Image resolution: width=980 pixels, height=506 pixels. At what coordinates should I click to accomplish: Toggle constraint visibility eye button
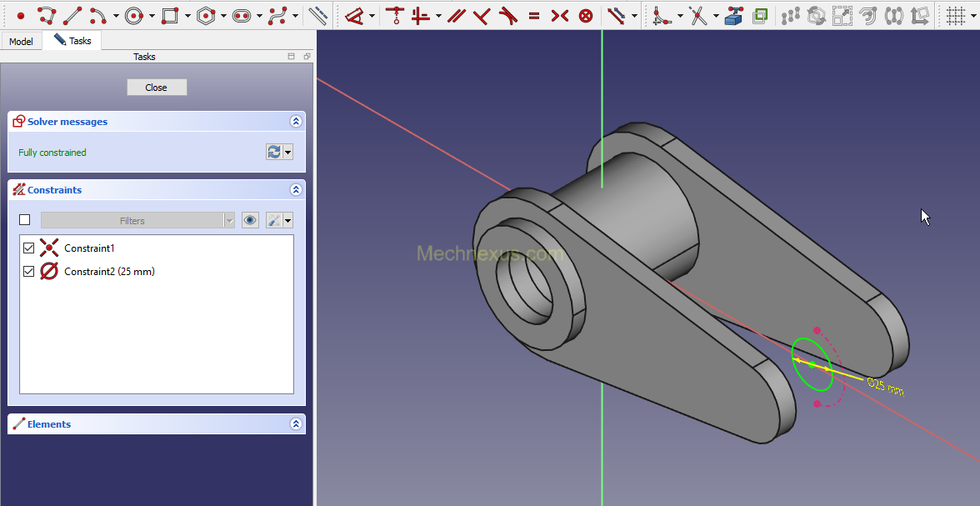(250, 220)
